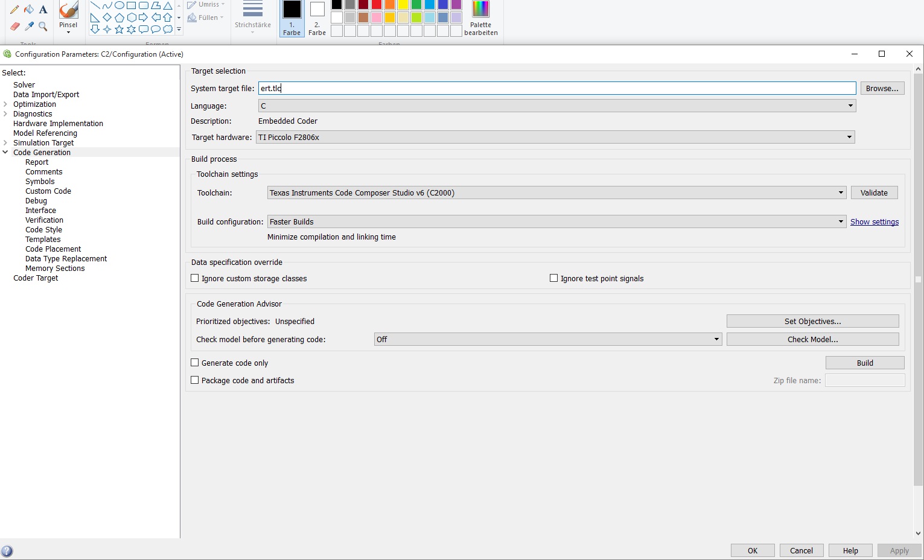Check Ignore test point signals

[x=553, y=278]
